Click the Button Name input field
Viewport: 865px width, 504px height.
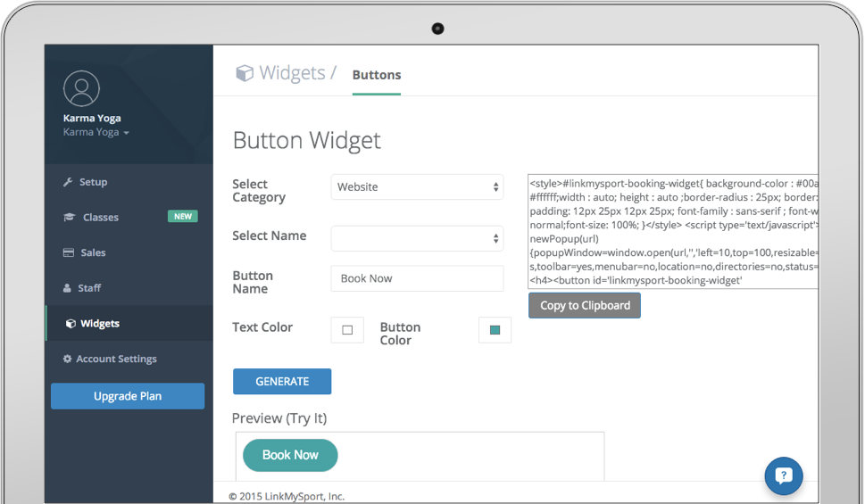coord(417,278)
